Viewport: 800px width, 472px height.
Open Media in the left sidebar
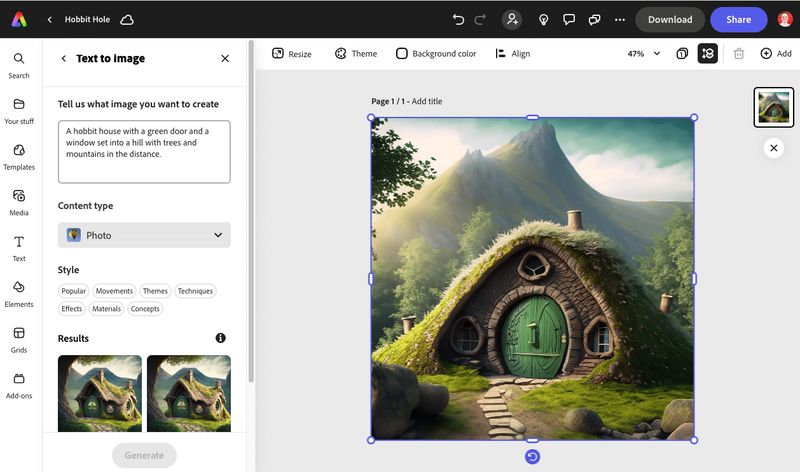19,203
